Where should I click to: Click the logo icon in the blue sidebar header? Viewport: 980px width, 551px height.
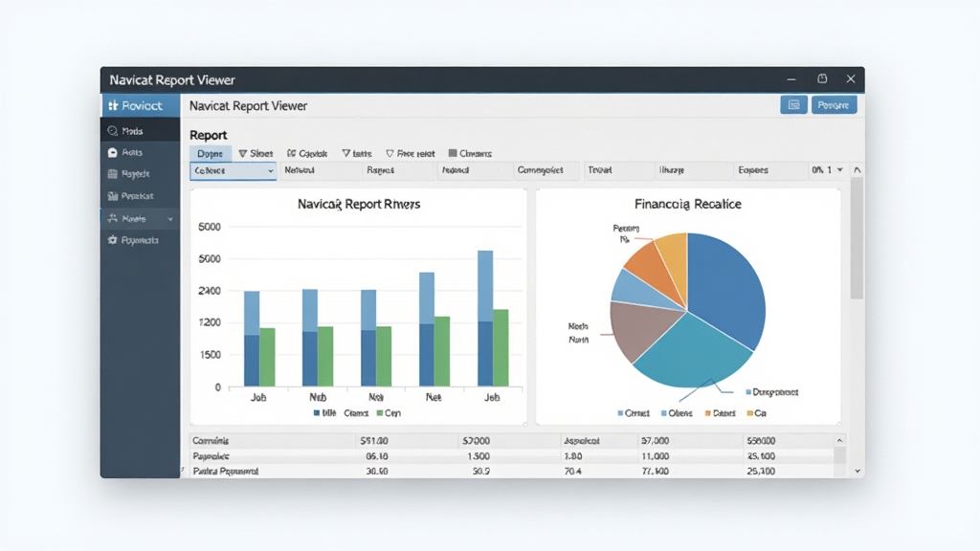[x=113, y=105]
